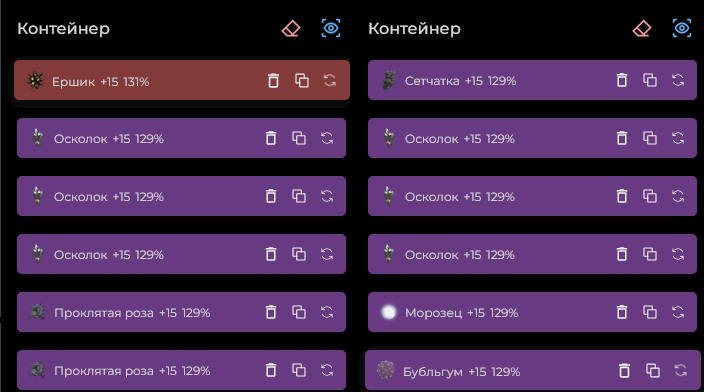The image size is (704, 392).
Task: Erase all items in right Контейнер
Action: click(x=642, y=29)
